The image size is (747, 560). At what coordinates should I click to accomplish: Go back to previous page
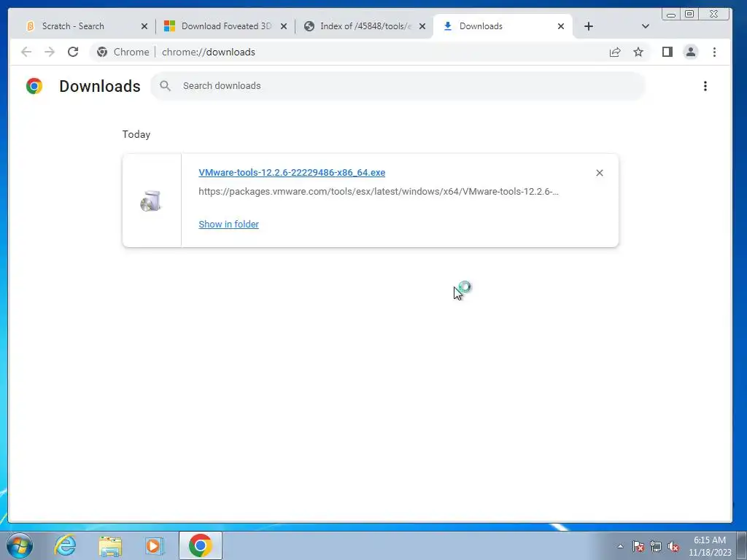26,52
